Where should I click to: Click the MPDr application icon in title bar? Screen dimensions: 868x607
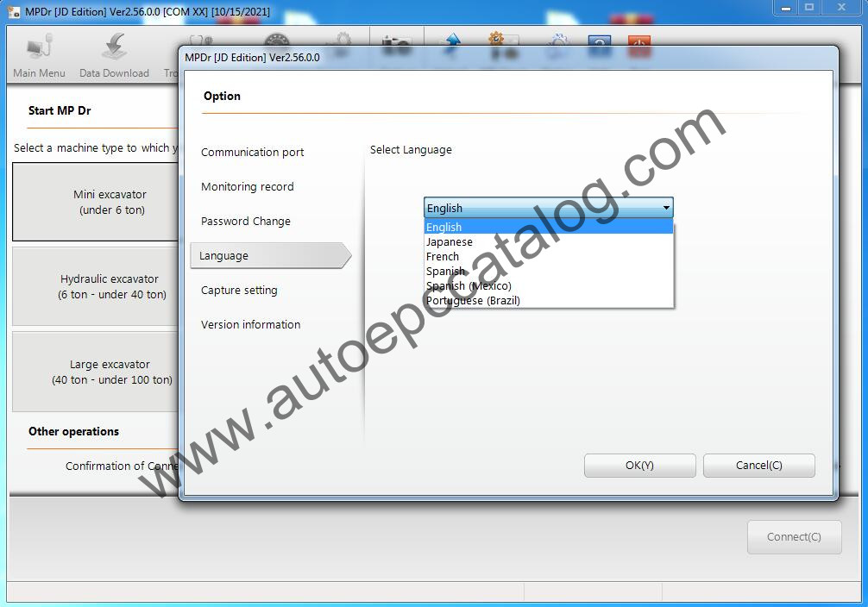[14, 11]
